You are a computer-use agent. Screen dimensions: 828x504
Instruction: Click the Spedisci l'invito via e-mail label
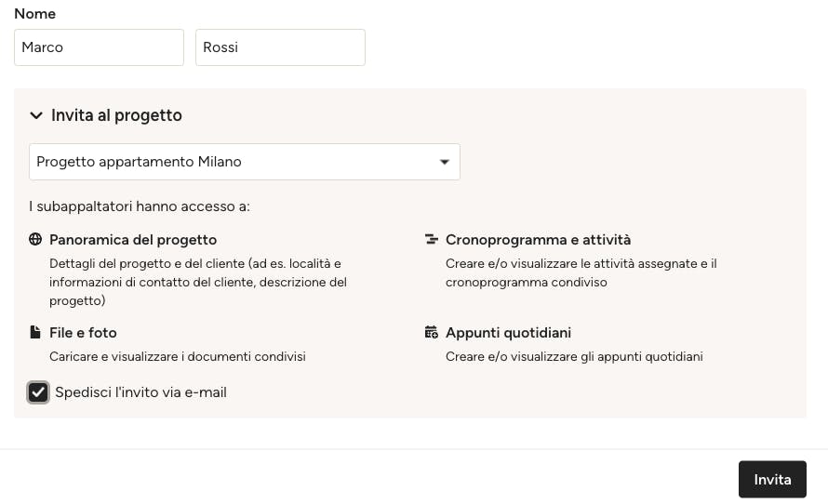[x=141, y=392]
